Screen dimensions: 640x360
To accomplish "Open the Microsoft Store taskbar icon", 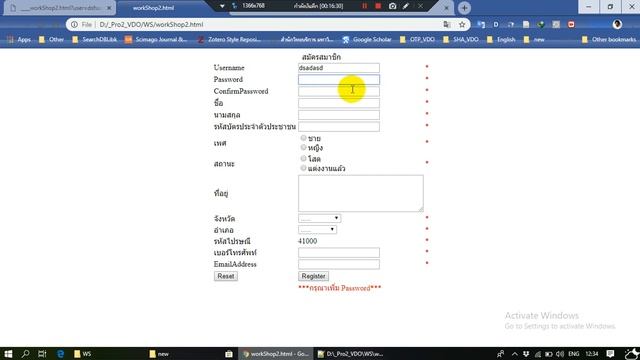I will 229,354.
